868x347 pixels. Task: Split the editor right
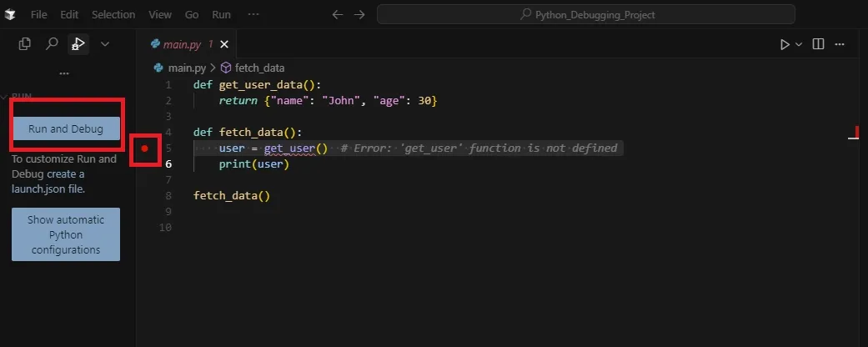coord(818,44)
